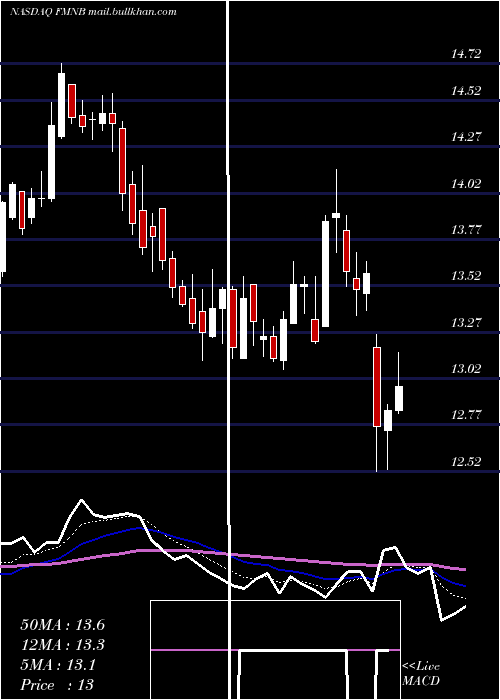
Task: Click the 5MA : 13.1 value
Action: point(58,665)
